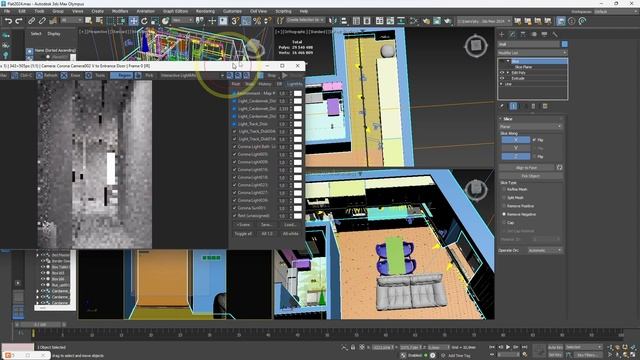Viewport: 640px width, 360px height.
Task: Click the Play Animation button
Action: (508, 347)
